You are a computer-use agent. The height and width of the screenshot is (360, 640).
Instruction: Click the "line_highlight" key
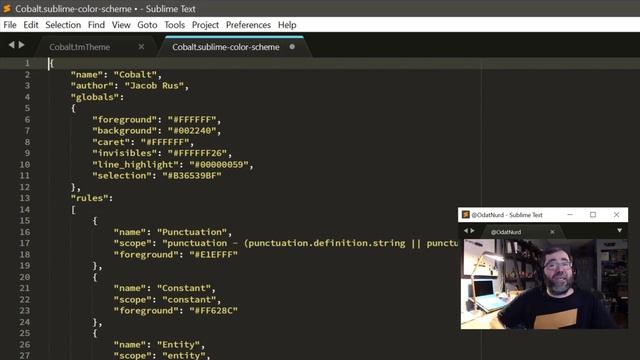(135, 164)
